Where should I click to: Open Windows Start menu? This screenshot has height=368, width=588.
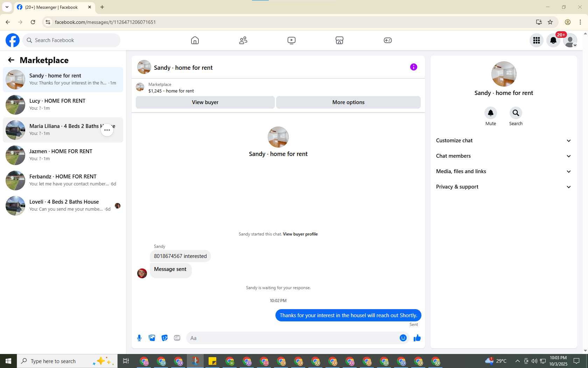point(8,361)
